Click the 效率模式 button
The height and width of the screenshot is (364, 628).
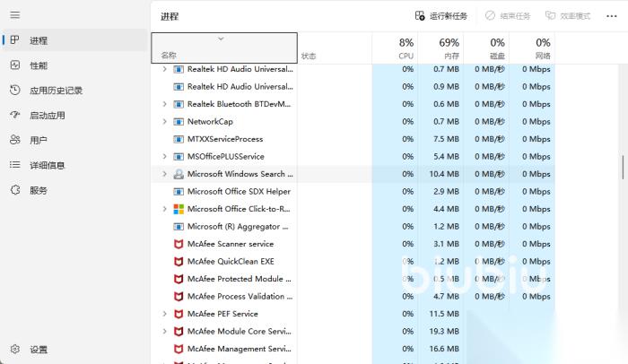click(x=568, y=16)
